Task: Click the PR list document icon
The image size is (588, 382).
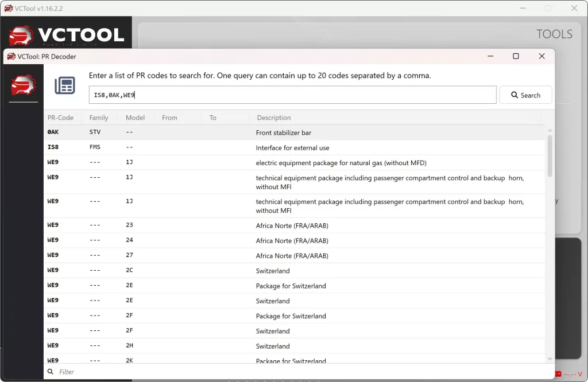Action: click(x=65, y=85)
